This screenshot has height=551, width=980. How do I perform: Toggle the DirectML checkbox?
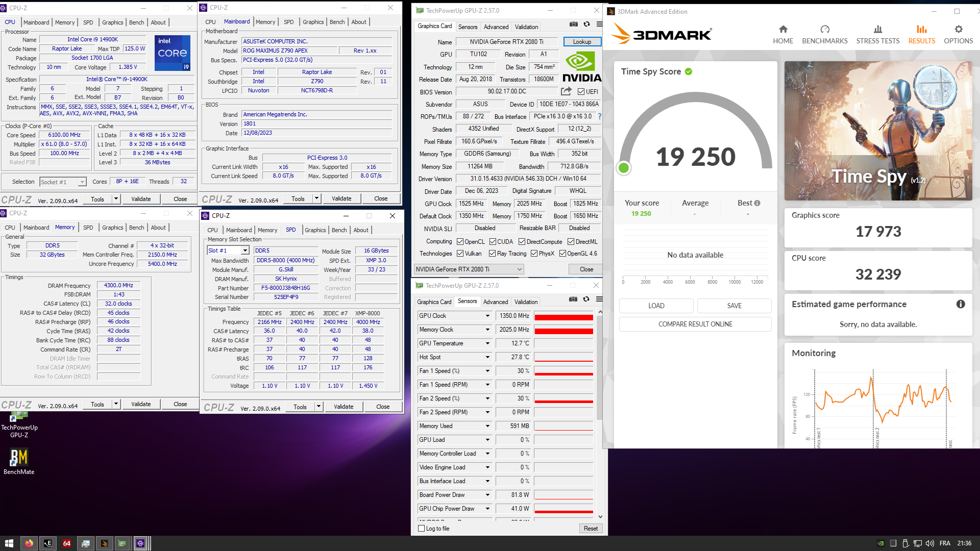point(571,242)
